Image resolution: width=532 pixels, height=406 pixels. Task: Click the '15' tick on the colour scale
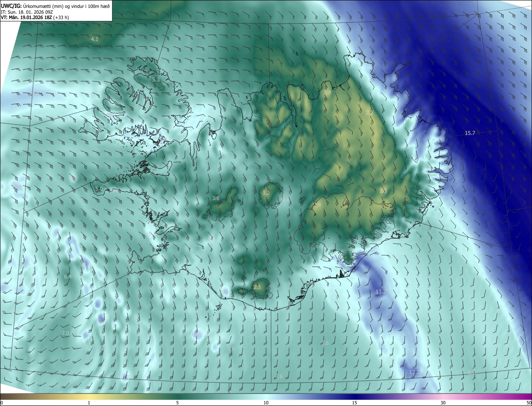355,403
